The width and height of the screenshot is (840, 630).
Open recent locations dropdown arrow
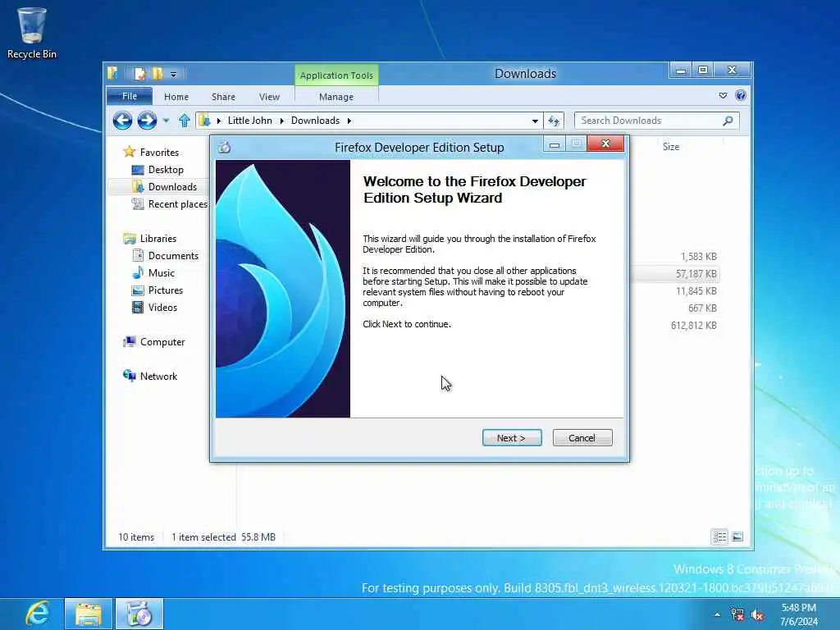[x=166, y=121]
